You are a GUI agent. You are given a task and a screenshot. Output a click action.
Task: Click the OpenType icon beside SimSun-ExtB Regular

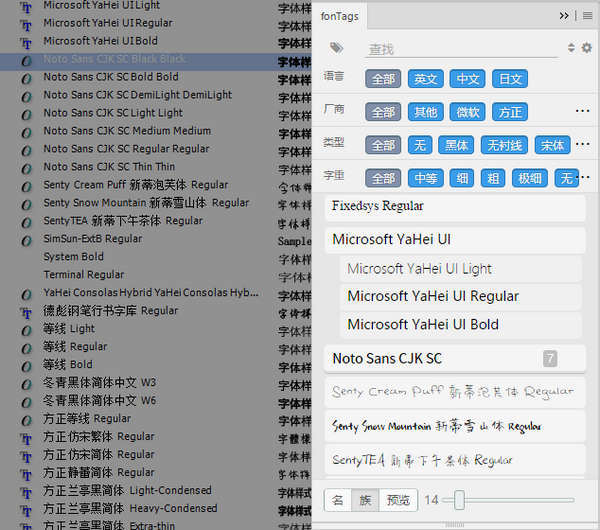coord(27,239)
